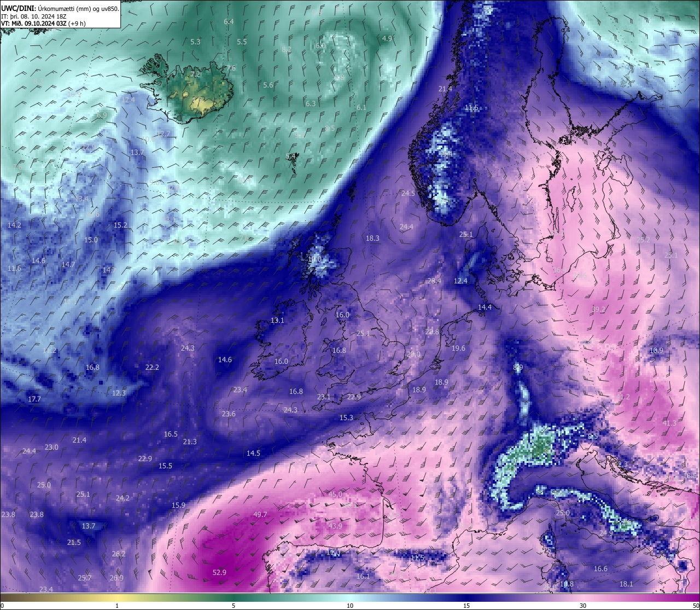Viewport: 700px width, 610px height.
Task: Click the 15.3 value on the map
Action: (x=346, y=417)
